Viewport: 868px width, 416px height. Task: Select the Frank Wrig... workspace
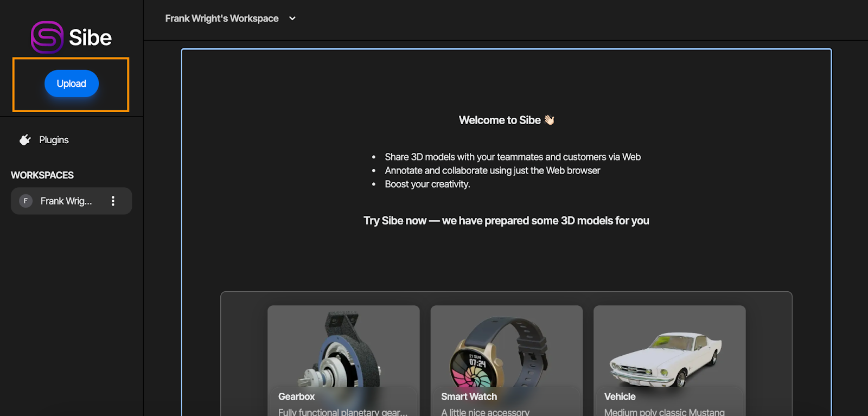[x=71, y=201]
